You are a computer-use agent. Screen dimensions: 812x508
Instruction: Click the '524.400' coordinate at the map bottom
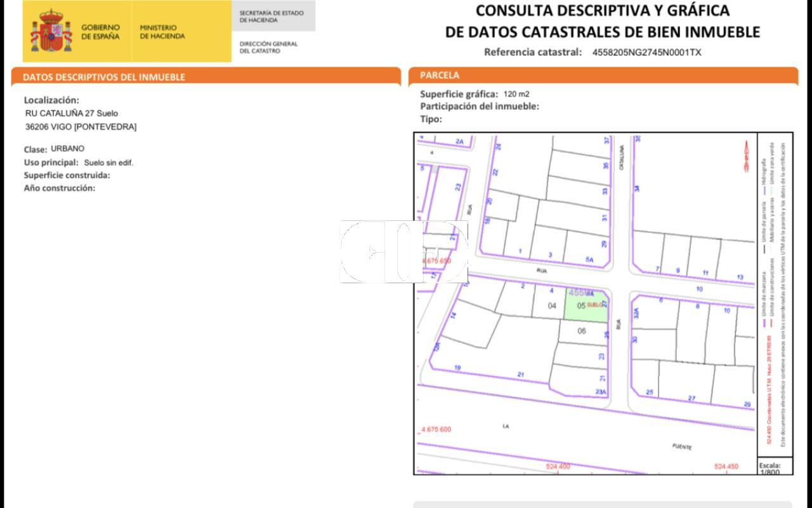click(558, 467)
